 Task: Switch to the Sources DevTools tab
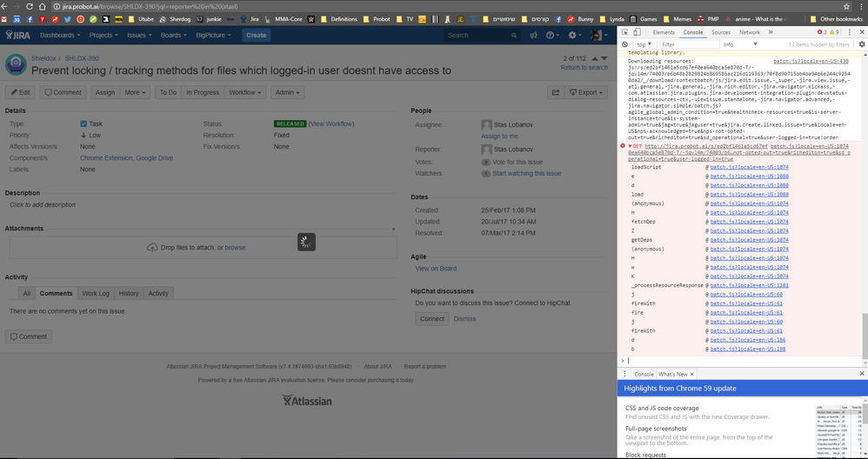point(721,32)
